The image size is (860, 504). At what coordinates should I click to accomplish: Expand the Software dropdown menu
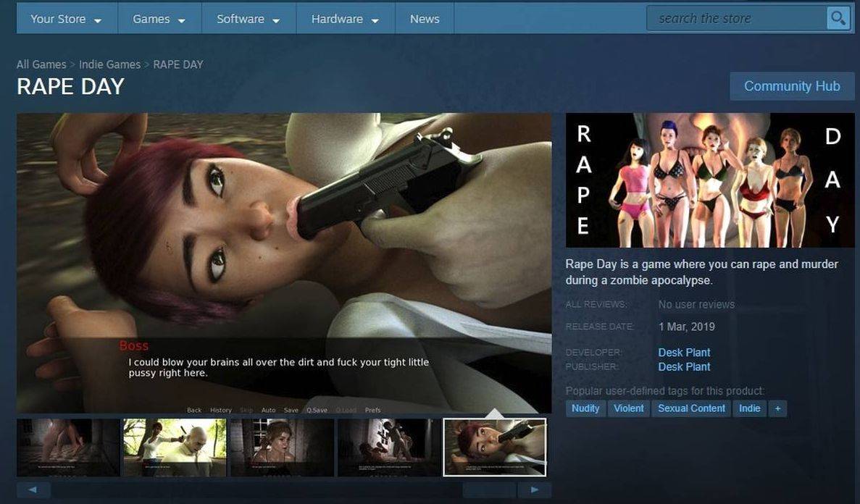pos(249,20)
